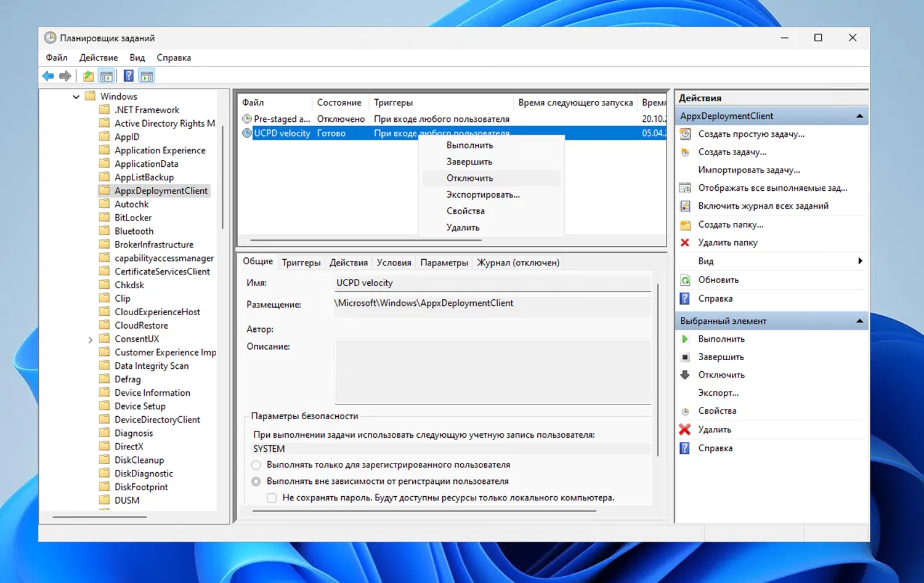Viewport: 924px width, 583px height.
Task: Click the forward arrow toolbar icon
Action: tap(65, 76)
